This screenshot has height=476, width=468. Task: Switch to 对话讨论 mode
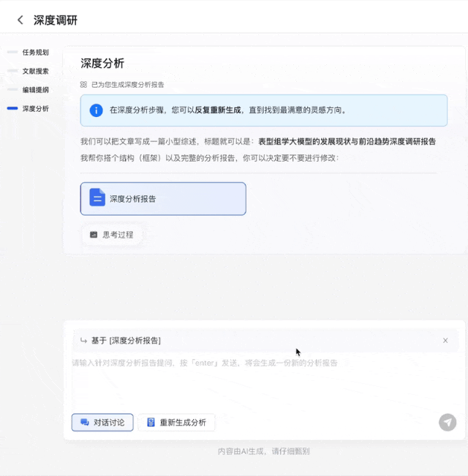tap(102, 423)
